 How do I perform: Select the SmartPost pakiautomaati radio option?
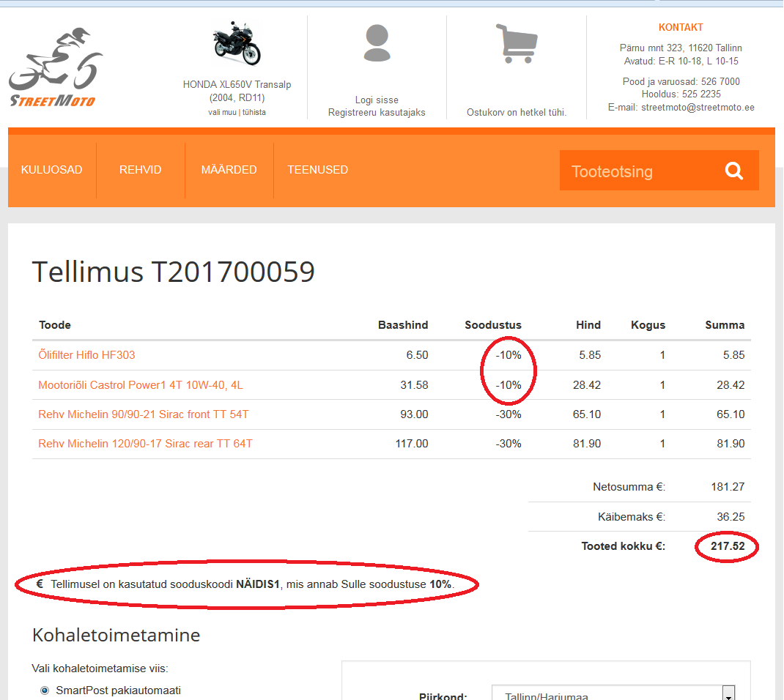click(x=45, y=690)
